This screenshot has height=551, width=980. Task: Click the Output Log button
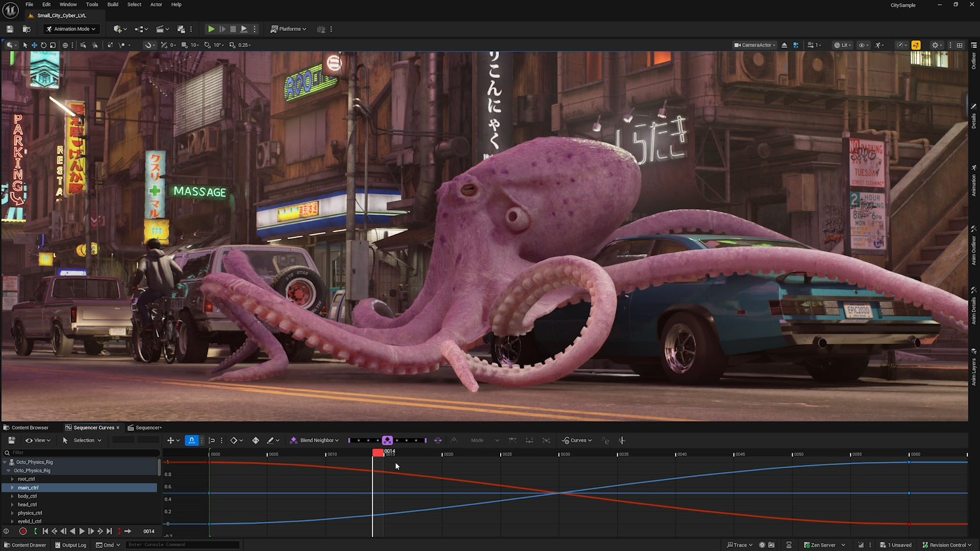71,545
